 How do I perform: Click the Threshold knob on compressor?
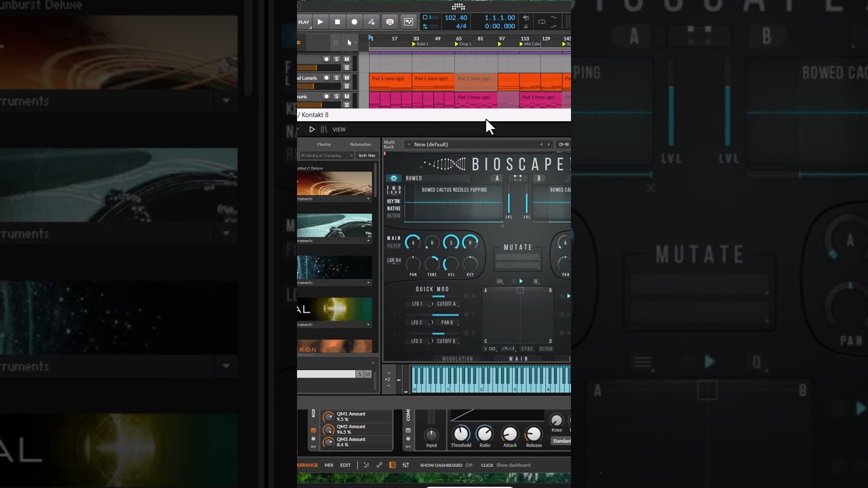[x=461, y=434]
